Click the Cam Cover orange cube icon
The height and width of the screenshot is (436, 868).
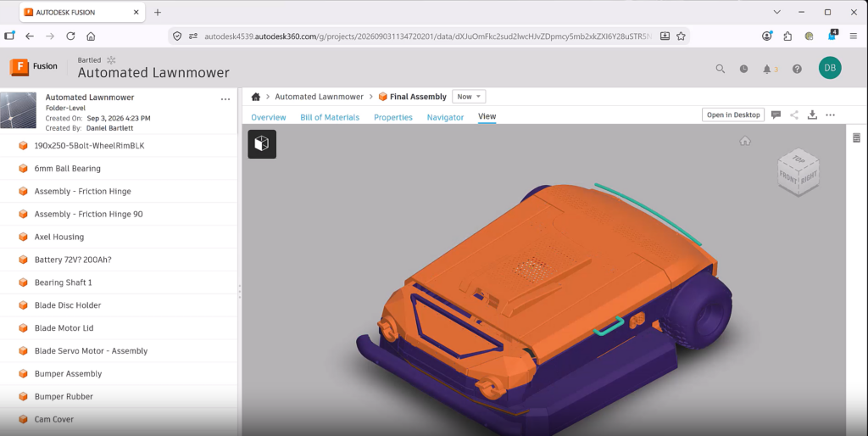point(23,419)
